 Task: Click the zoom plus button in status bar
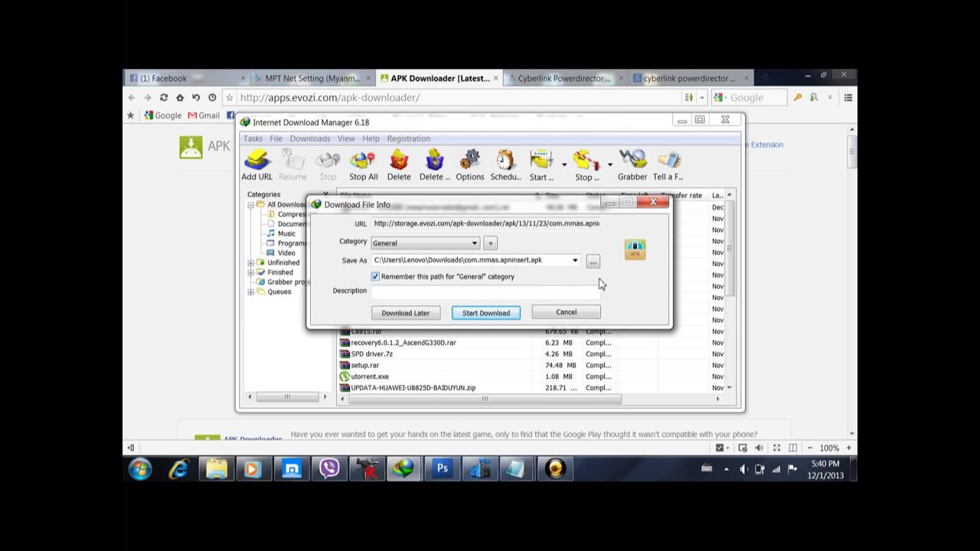[848, 448]
